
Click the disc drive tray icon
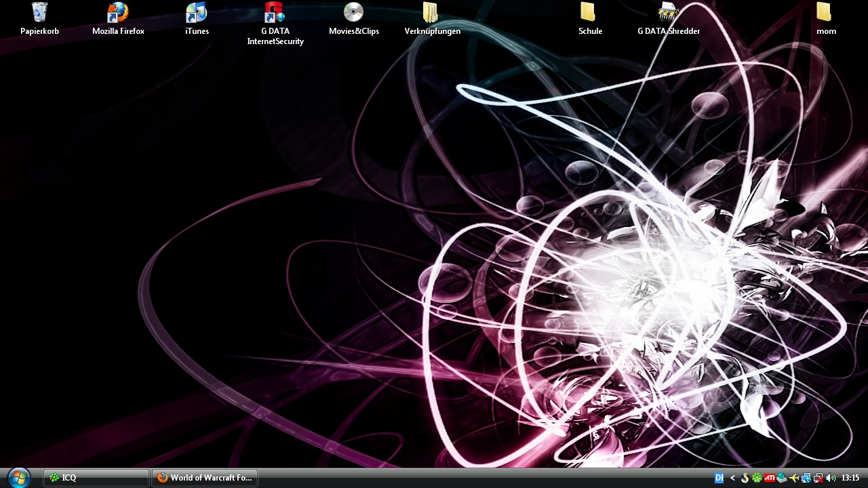pos(782,478)
